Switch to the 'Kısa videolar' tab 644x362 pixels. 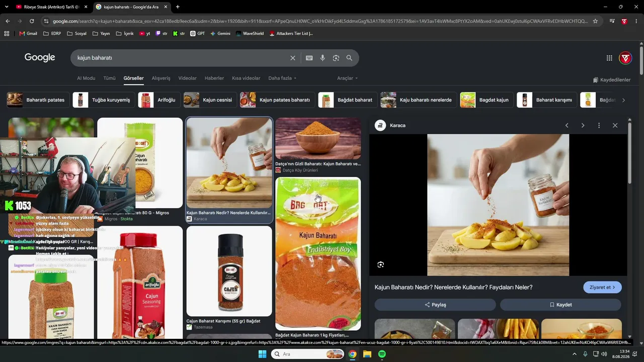246,78
